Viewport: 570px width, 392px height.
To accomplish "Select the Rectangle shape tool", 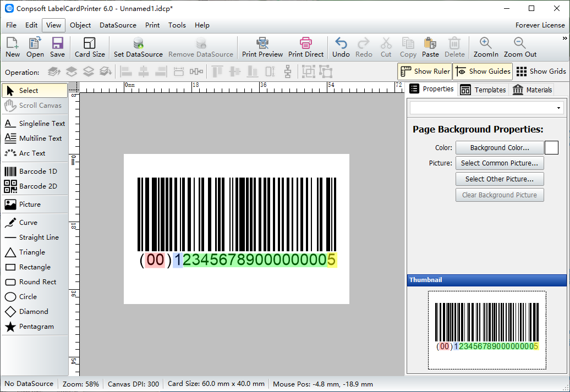I will click(35, 267).
